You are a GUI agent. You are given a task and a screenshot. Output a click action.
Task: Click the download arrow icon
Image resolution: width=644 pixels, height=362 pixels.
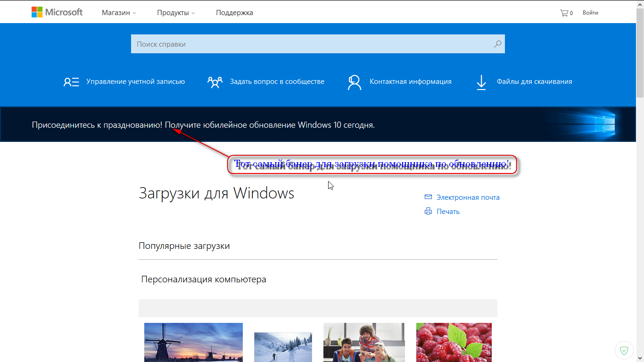click(481, 82)
